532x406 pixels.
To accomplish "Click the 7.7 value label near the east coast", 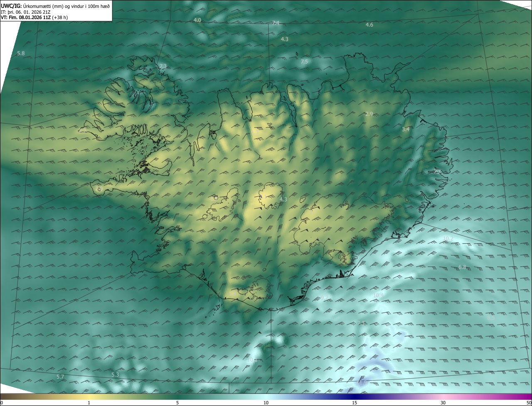I will tap(437, 171).
